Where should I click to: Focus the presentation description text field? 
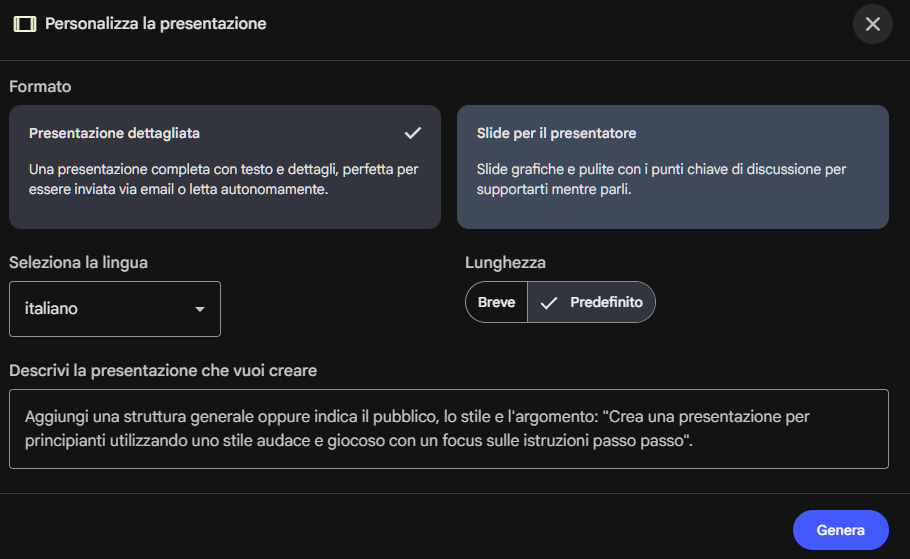coord(448,429)
